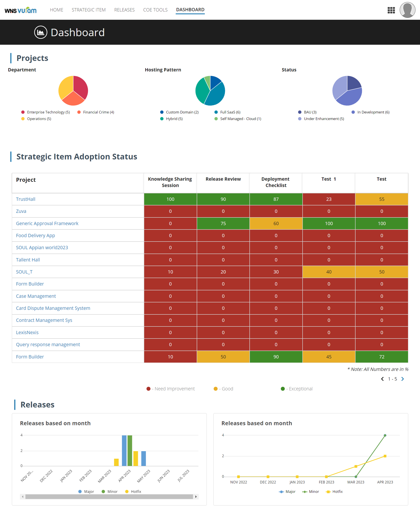Screen dimensions: 420x523
Task: Go to next adoption status page
Action: [x=402, y=379]
